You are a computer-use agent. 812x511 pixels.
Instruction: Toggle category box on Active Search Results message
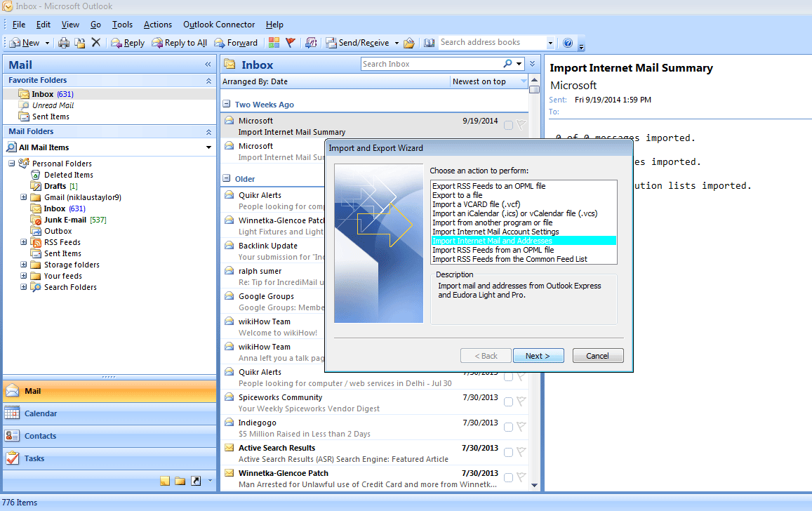coord(509,453)
